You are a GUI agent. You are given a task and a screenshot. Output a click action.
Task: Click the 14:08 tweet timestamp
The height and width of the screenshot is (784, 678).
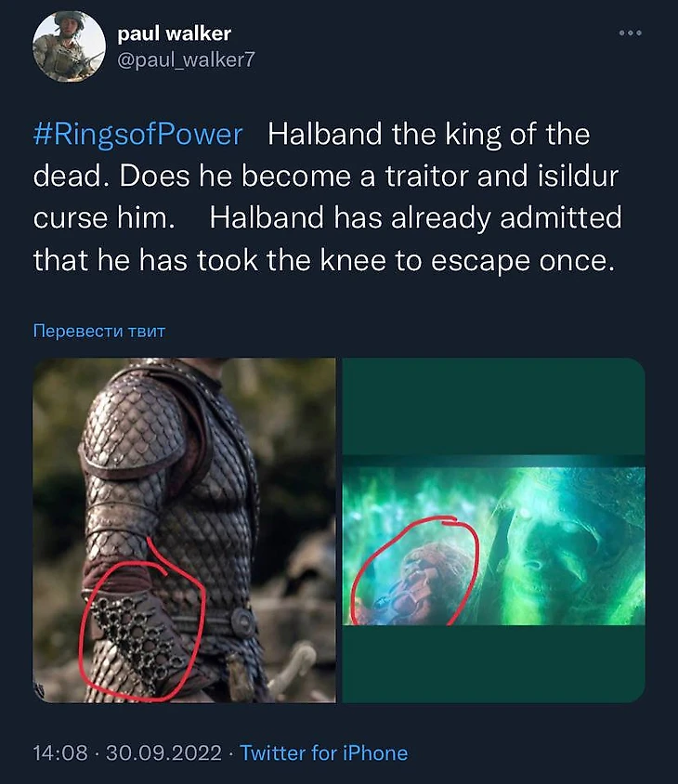61,752
